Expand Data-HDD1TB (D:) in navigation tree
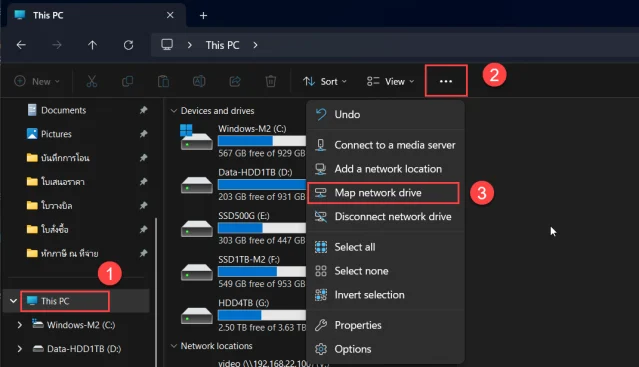Screen dimensions: 639x367 coord(19,349)
